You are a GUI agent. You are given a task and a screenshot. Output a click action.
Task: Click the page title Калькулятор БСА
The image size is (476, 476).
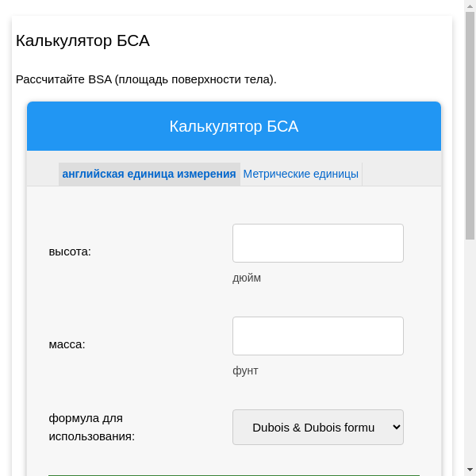pyautogui.click(x=83, y=40)
